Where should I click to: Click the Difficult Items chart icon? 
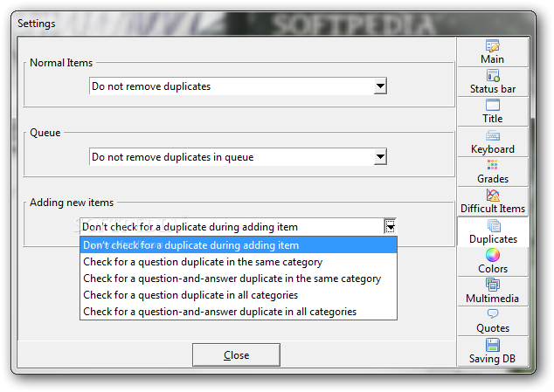point(493,195)
